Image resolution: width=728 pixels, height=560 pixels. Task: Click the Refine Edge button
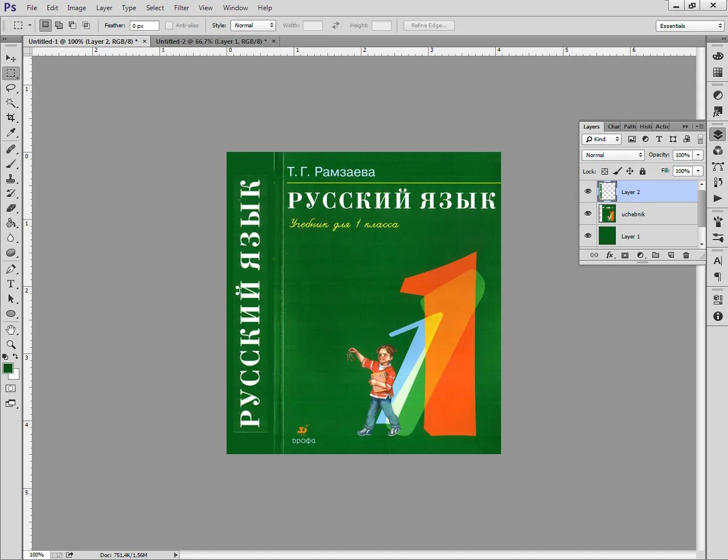tap(429, 26)
